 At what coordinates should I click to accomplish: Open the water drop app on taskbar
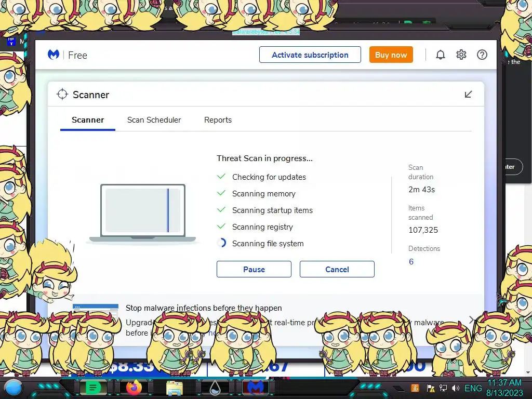pos(215,388)
